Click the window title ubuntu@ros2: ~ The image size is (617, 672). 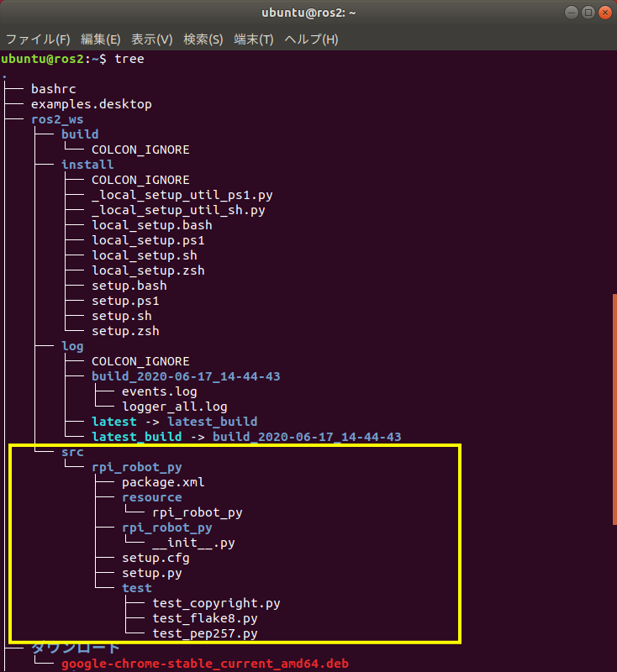[308, 13]
